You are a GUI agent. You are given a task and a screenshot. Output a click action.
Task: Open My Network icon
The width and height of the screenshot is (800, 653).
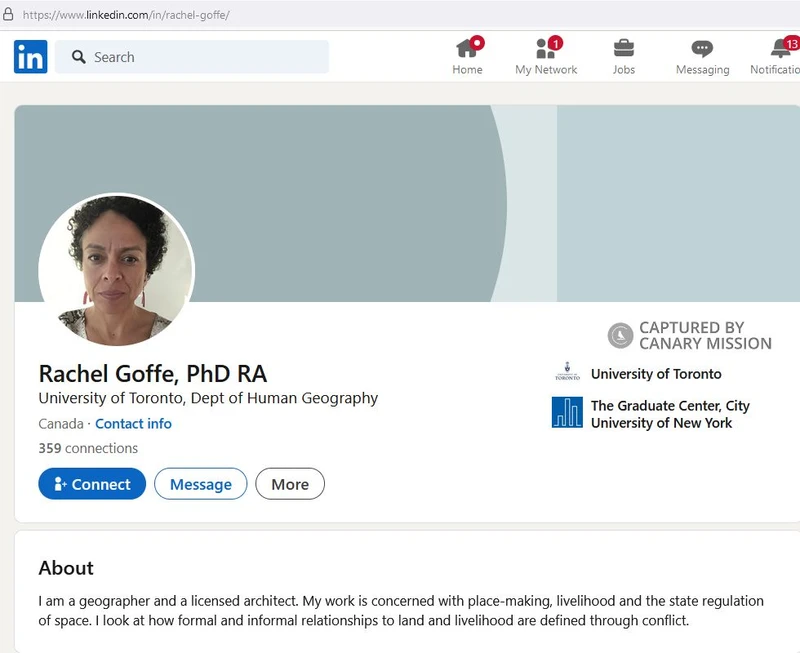click(544, 50)
